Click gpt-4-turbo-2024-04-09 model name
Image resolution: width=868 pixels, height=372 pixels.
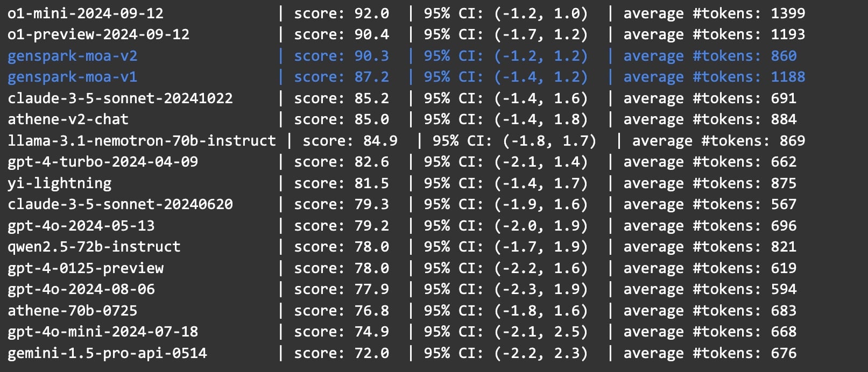tap(103, 162)
